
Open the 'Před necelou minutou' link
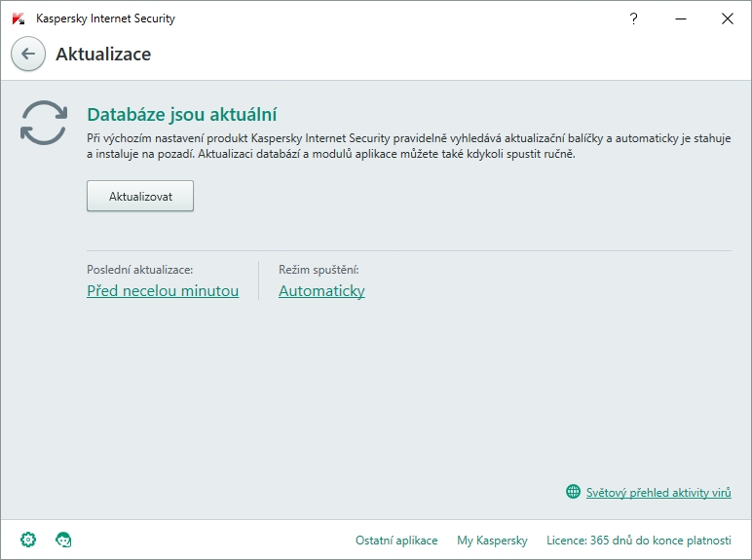163,290
